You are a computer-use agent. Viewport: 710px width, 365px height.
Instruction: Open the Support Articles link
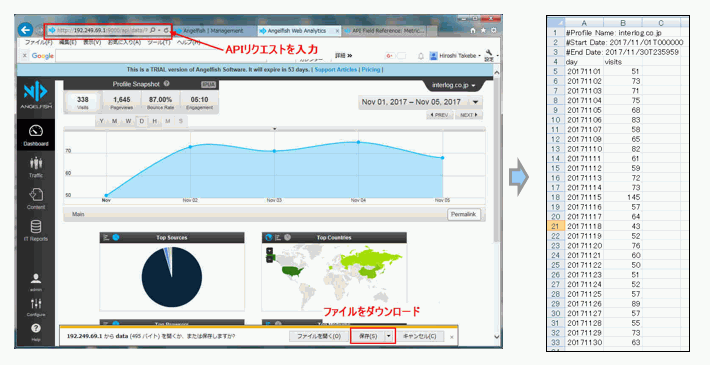(336, 69)
